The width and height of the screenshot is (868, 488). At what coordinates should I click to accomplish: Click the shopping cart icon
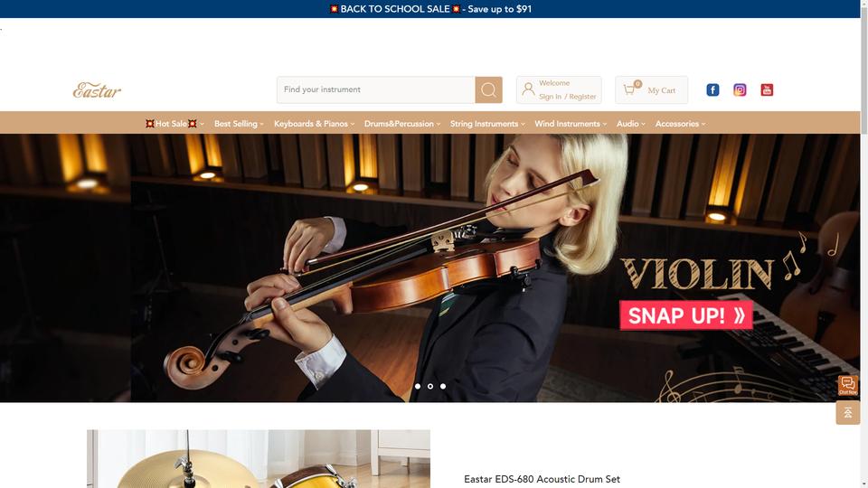(x=629, y=89)
